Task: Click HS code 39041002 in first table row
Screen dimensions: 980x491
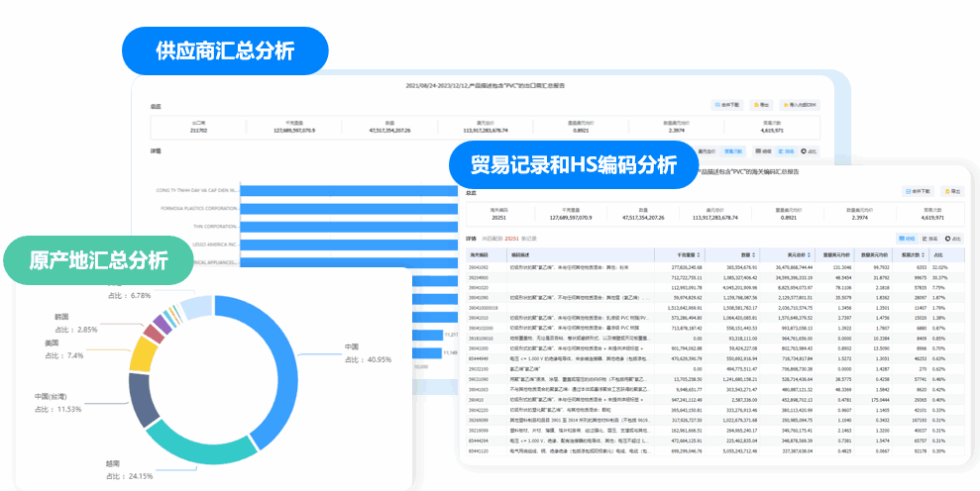Action: click(479, 267)
